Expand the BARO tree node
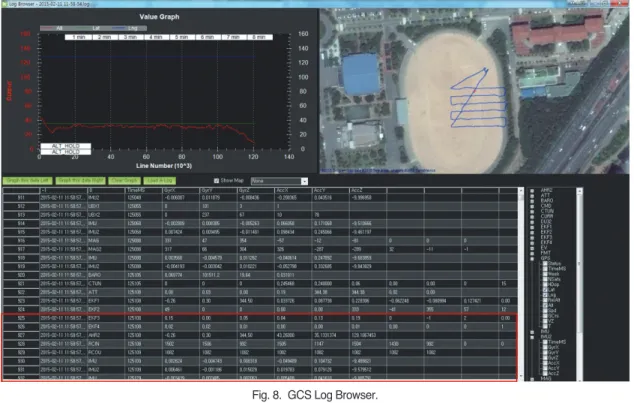The height and width of the screenshot is (403, 634). 532,201
